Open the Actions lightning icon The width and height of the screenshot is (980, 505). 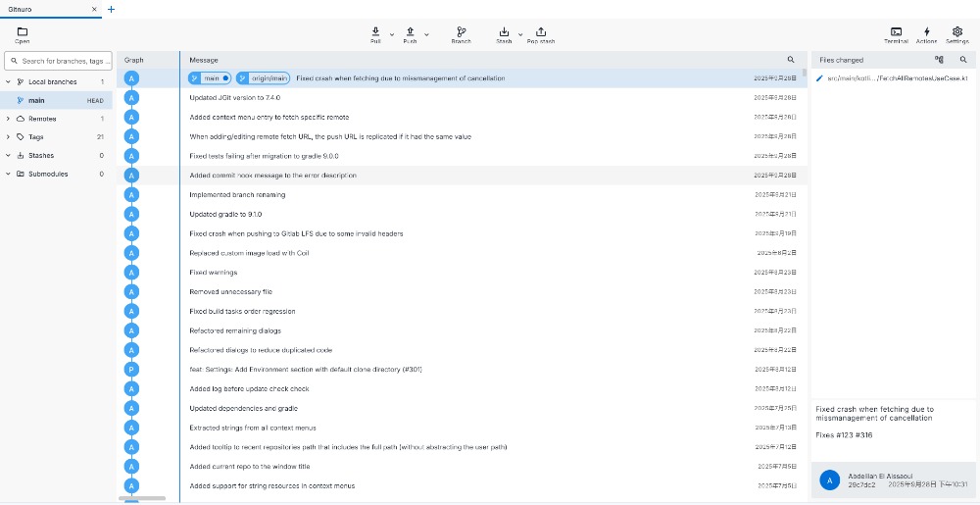click(x=926, y=34)
